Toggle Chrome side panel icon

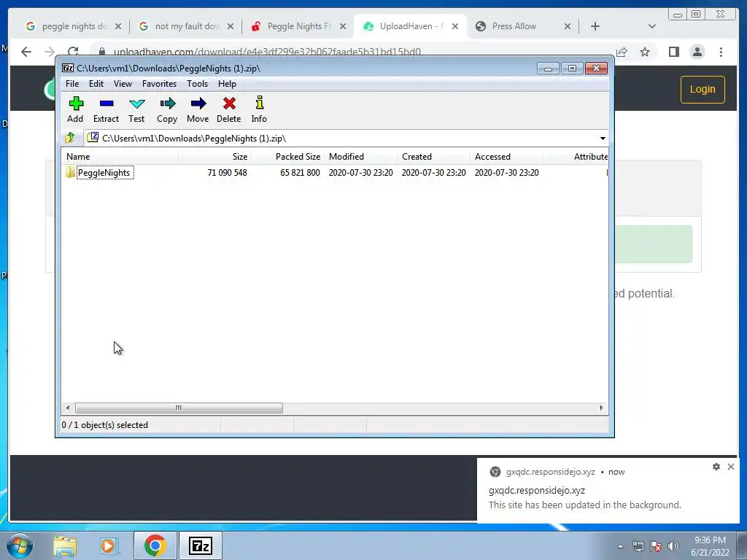(673, 52)
